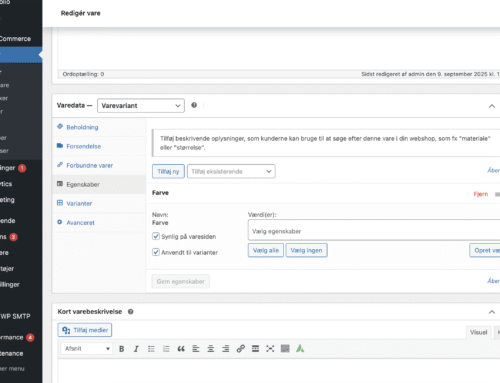The width and height of the screenshot is (500, 383).
Task: Click the Ordoptælling: 0 status text
Action: (x=83, y=74)
